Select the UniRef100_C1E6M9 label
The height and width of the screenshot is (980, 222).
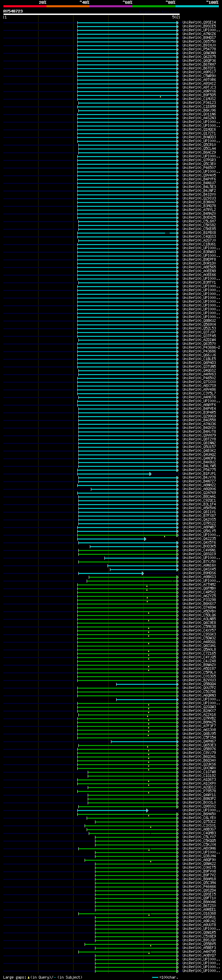[199, 106]
